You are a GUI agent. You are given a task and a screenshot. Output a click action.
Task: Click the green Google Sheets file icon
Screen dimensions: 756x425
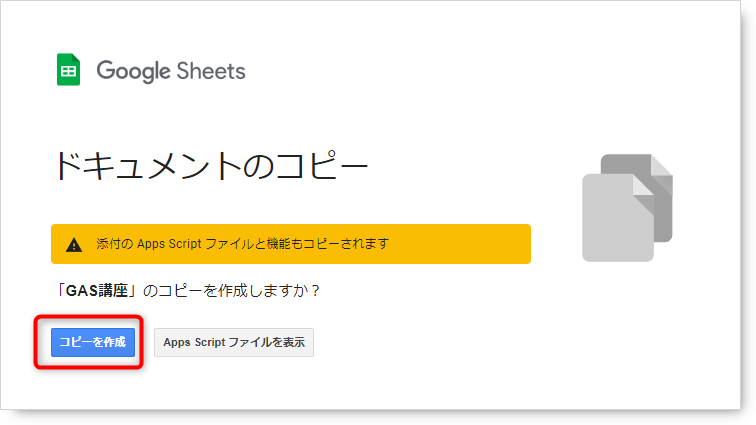(68, 69)
